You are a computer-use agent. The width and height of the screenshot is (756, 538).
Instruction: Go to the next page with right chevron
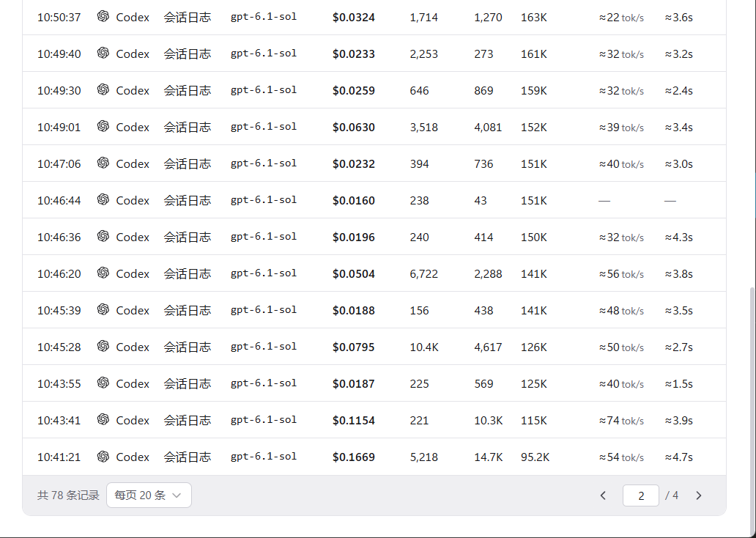[x=699, y=495]
